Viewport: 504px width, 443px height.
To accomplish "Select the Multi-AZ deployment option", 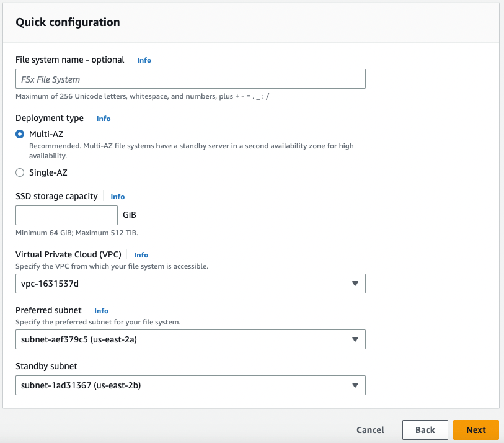I will (19, 134).
